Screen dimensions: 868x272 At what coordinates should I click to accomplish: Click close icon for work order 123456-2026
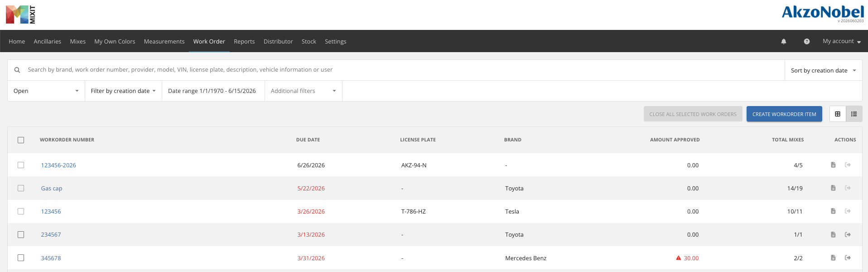(x=848, y=165)
